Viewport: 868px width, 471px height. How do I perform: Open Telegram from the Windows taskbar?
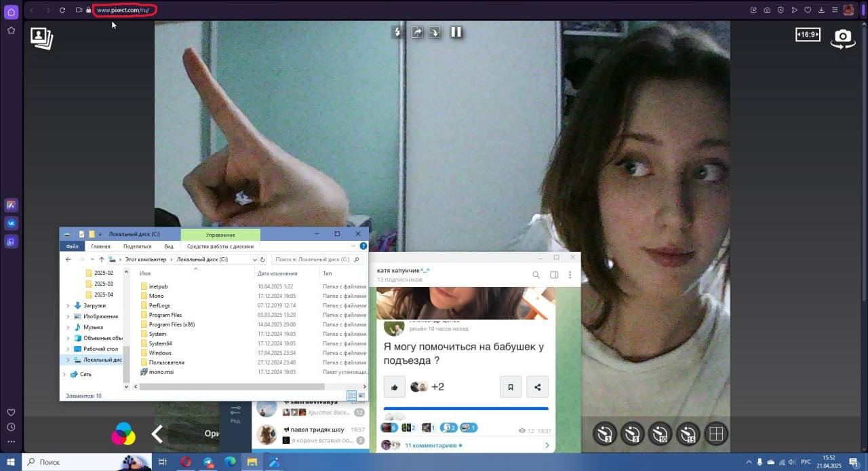208,462
